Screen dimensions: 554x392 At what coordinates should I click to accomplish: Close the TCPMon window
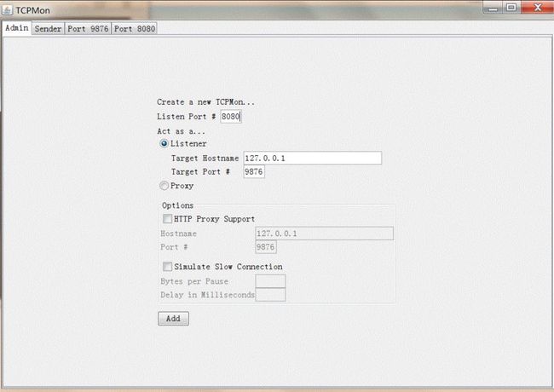537,8
